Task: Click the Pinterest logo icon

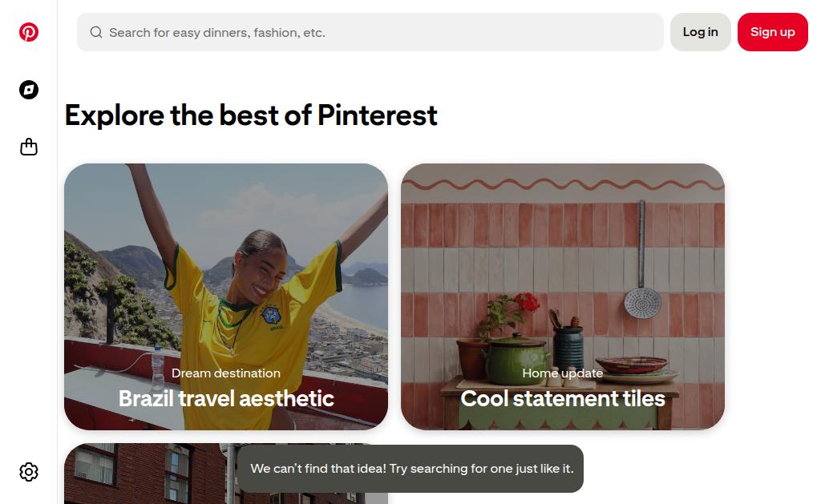Action: coord(29,32)
